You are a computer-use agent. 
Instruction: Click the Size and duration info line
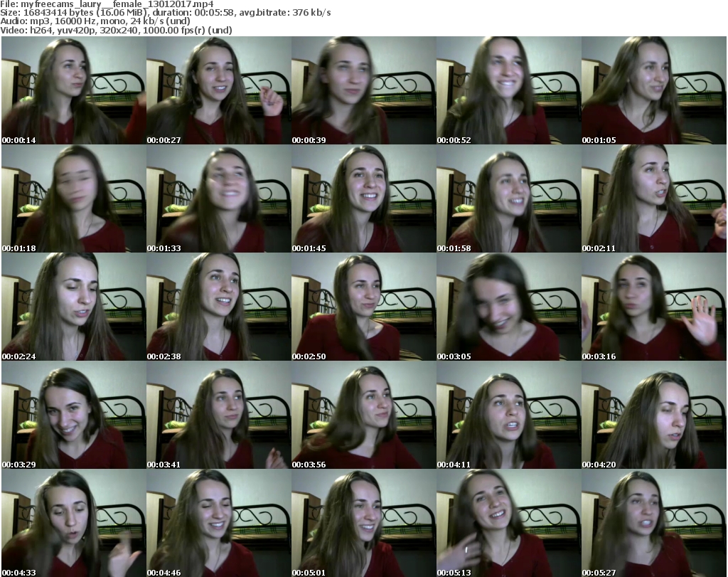coord(165,13)
